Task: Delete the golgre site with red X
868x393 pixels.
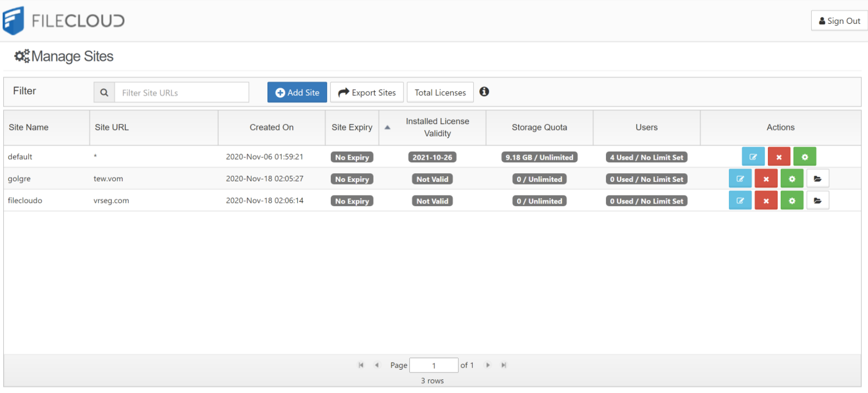Action: coord(766,179)
